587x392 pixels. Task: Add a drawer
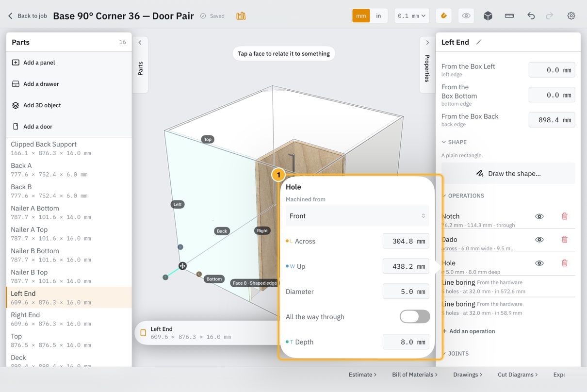coord(69,84)
